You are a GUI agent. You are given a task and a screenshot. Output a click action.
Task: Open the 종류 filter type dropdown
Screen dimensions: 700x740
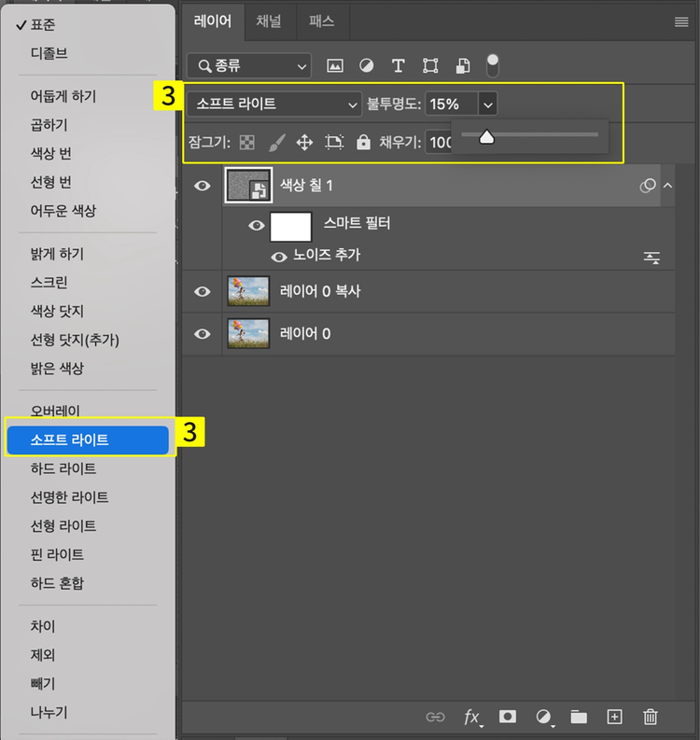pos(249,65)
